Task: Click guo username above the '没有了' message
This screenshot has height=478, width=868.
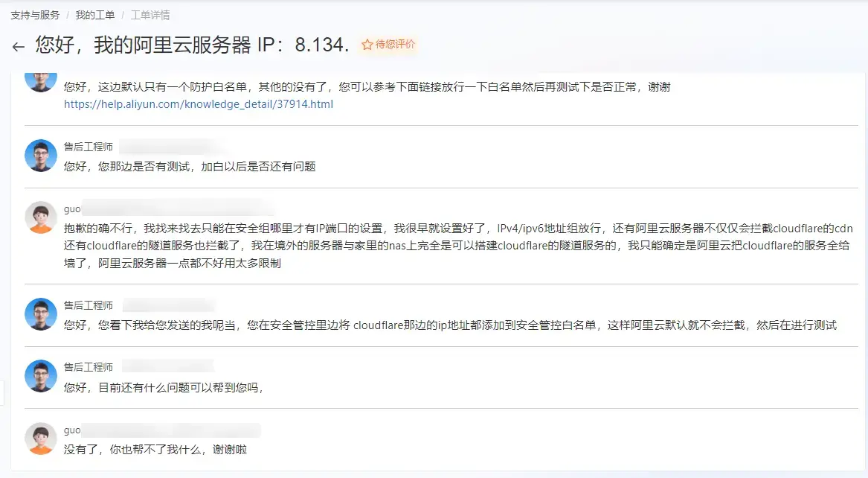Action: [72, 430]
